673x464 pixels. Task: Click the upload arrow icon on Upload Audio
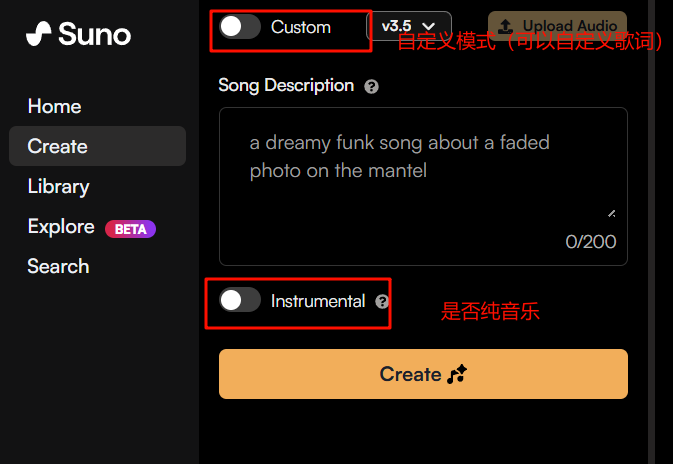click(x=505, y=26)
